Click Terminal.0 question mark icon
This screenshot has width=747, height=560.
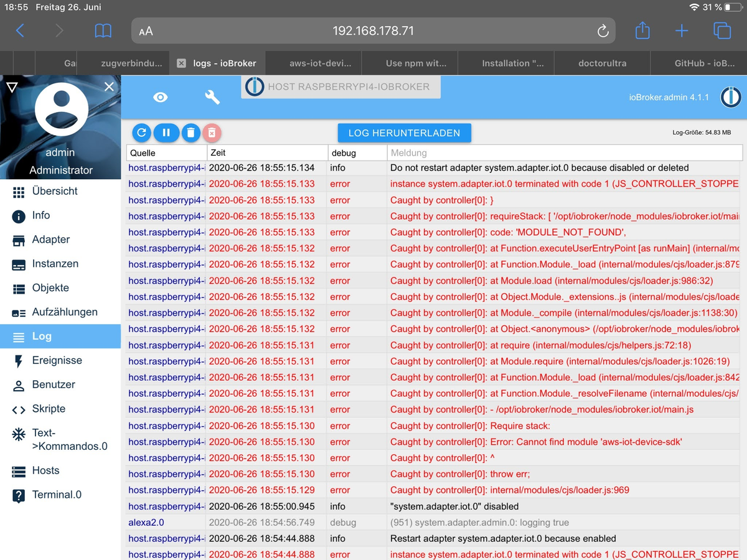[x=19, y=496]
